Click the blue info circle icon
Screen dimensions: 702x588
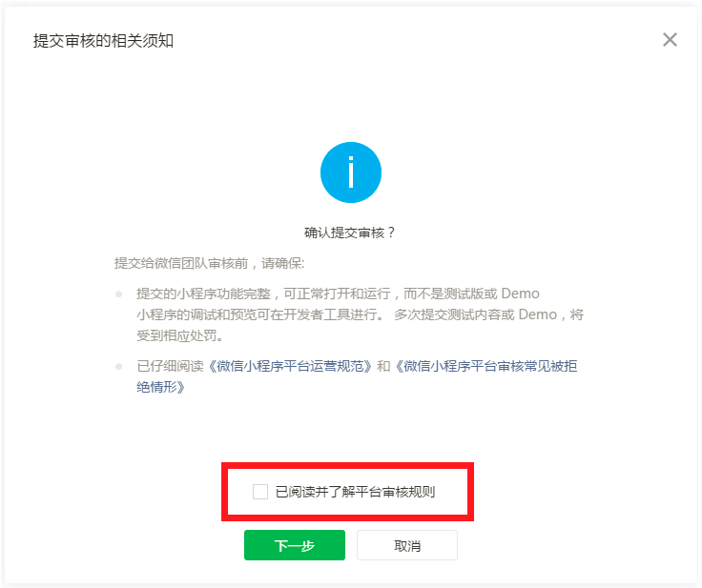(x=351, y=172)
